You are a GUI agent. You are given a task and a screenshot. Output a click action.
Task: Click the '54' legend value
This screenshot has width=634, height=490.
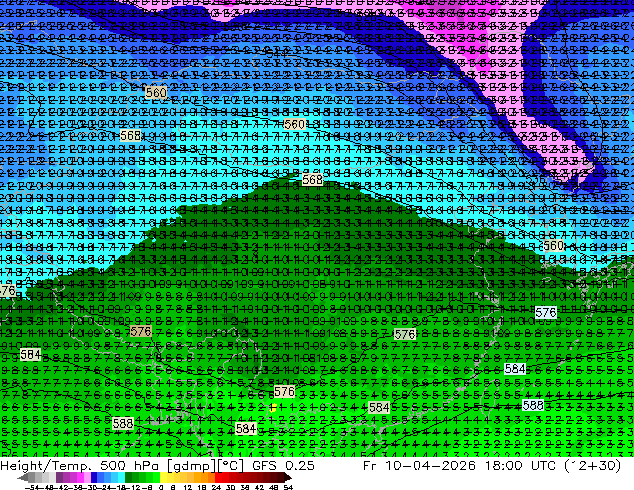coord(288,487)
